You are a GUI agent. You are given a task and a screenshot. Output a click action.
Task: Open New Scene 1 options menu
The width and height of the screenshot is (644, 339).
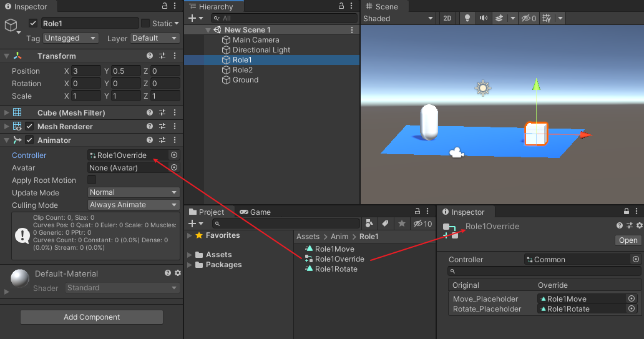coord(351,30)
